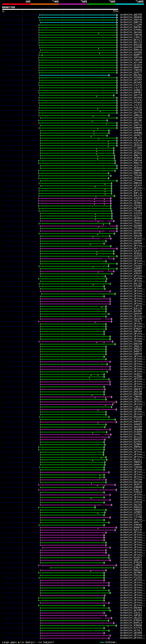Click the purple alignment bar for UniRef100_Q53MD1
146x644 pixels.
click(x=75, y=203)
